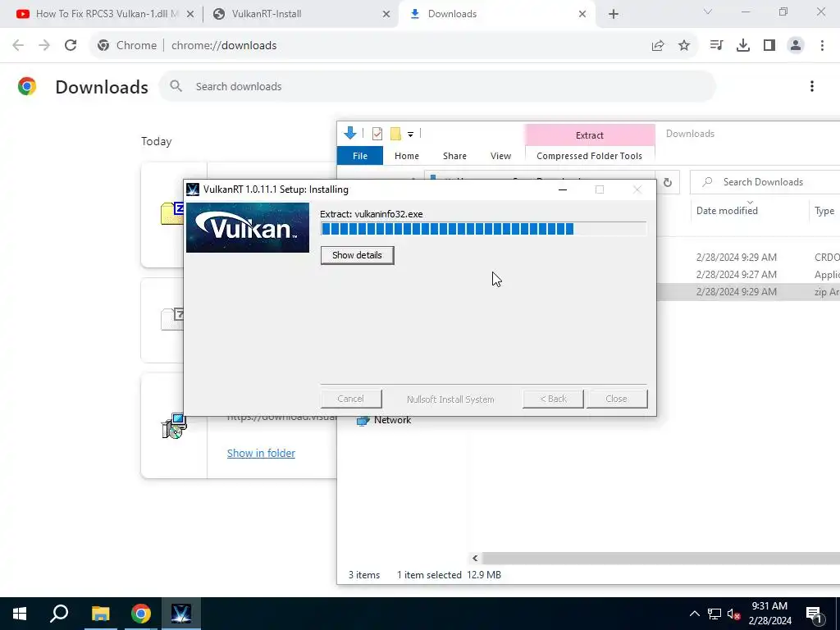
Task: Click installer icon in third download card
Action: 174,426
